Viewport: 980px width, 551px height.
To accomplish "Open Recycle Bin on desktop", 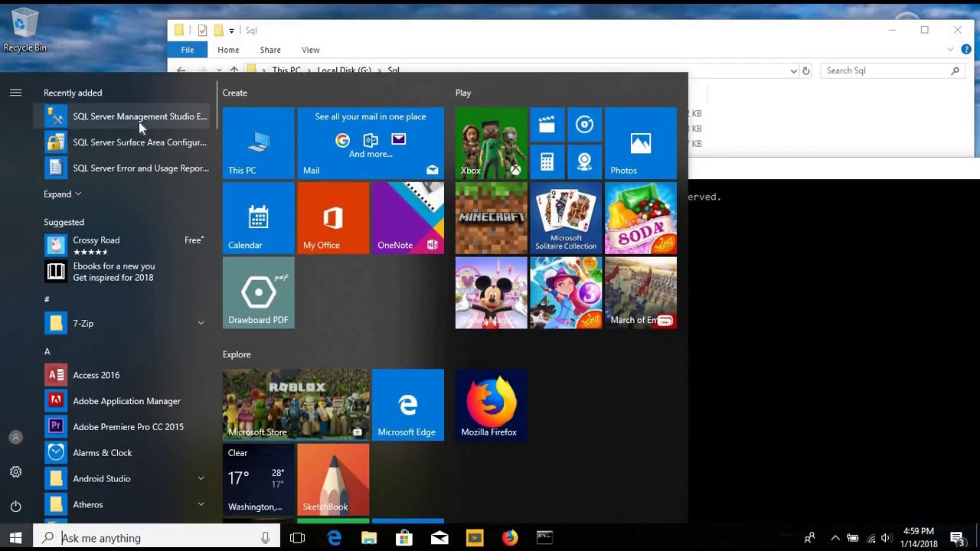I will click(24, 31).
